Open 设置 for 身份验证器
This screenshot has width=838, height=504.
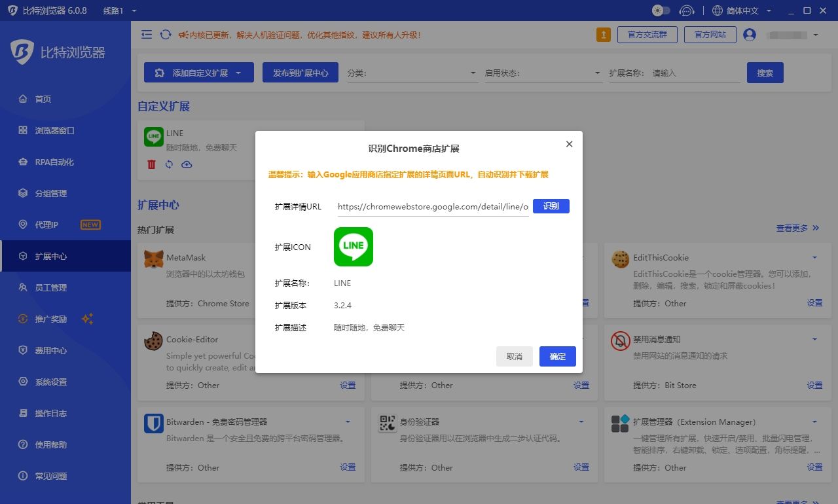[581, 467]
